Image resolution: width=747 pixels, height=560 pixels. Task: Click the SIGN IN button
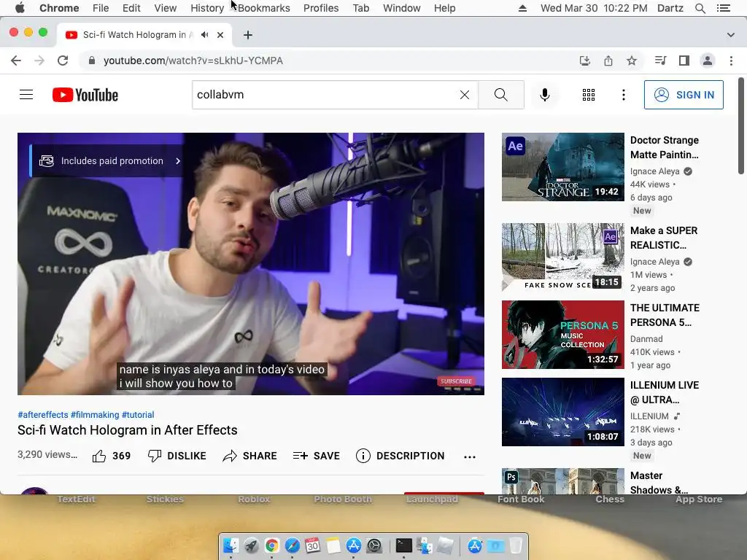684,95
